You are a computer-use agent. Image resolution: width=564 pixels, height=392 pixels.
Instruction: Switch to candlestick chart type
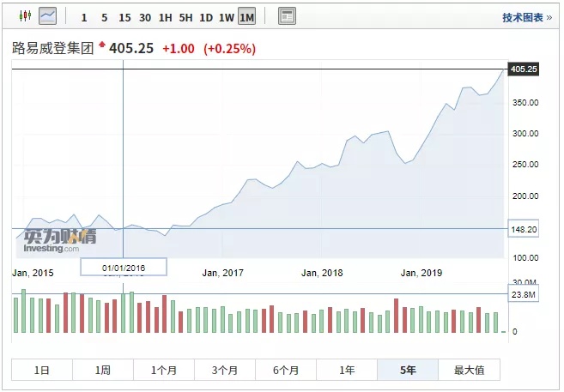pyautogui.click(x=24, y=16)
